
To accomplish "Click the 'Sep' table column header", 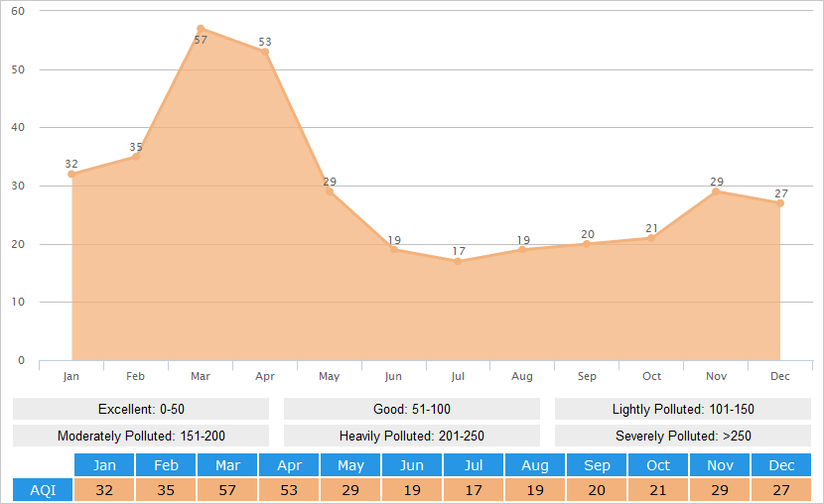I will pyautogui.click(x=597, y=465).
